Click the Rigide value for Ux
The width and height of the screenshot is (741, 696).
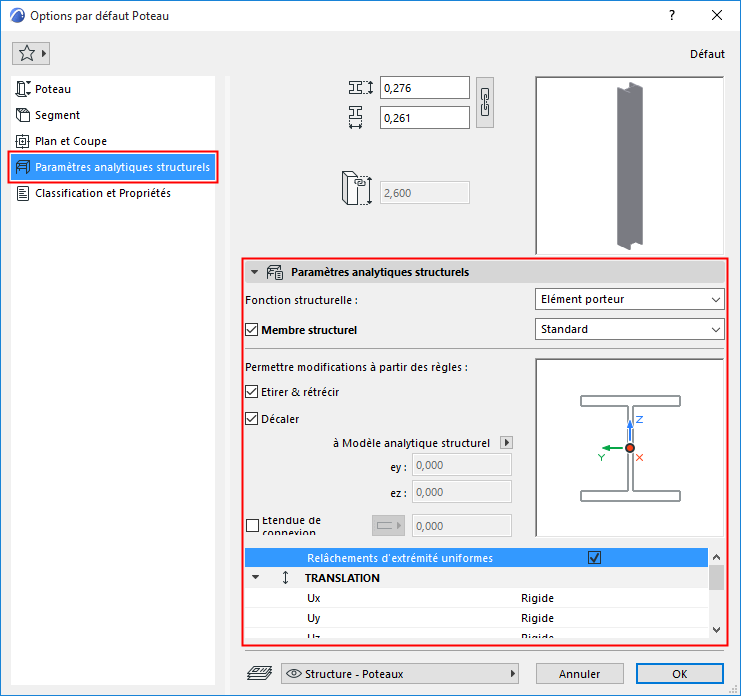point(537,598)
